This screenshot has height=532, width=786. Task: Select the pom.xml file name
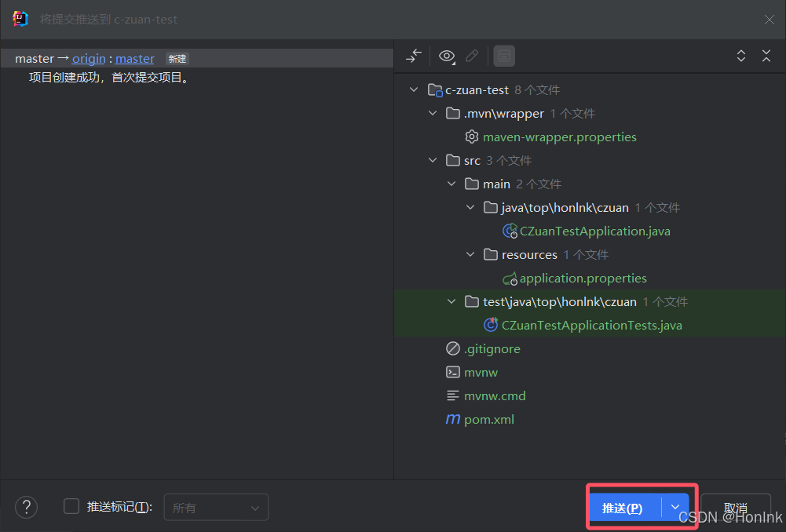click(488, 419)
